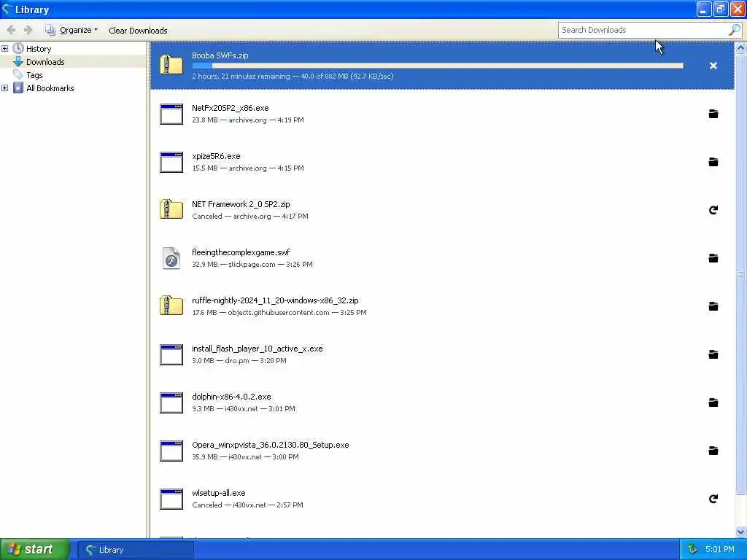Viewport: 747px width, 560px height.
Task: Open folder for Opera_winxpvista Setup.exe
Action: click(713, 451)
